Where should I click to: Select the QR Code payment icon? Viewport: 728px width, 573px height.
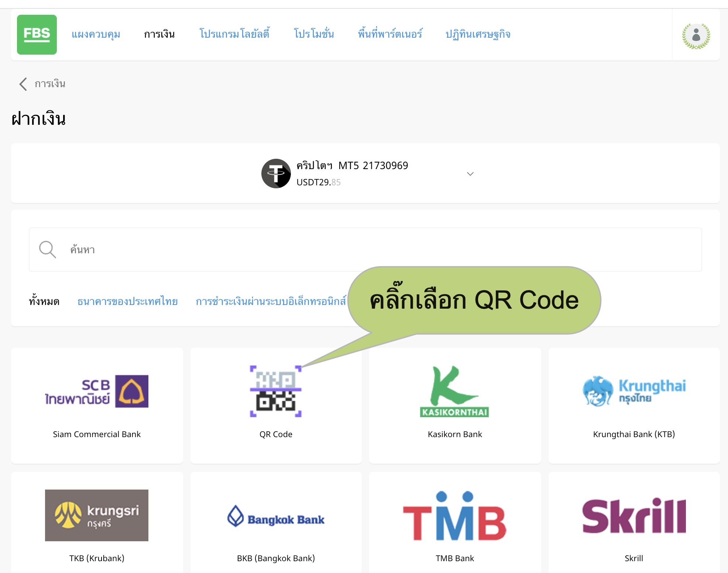276,391
